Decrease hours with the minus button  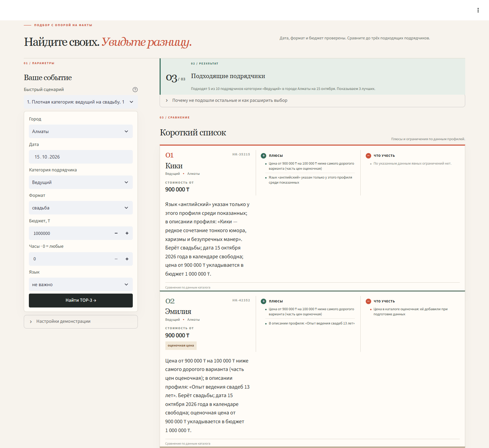coord(116,259)
